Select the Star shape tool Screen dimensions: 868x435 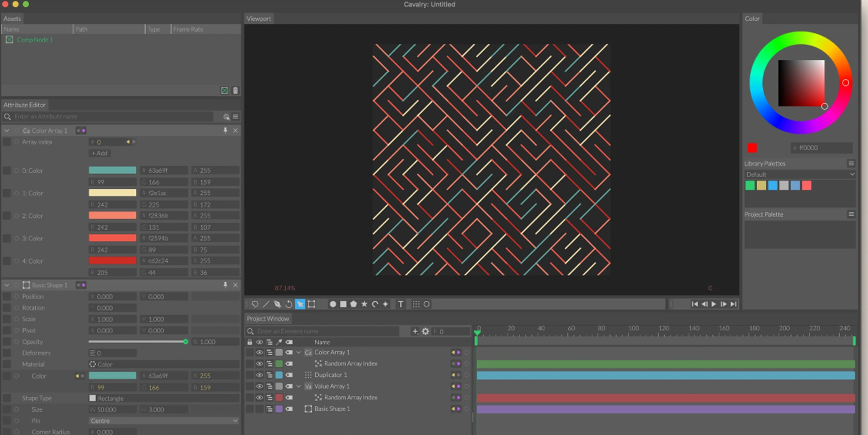click(364, 304)
